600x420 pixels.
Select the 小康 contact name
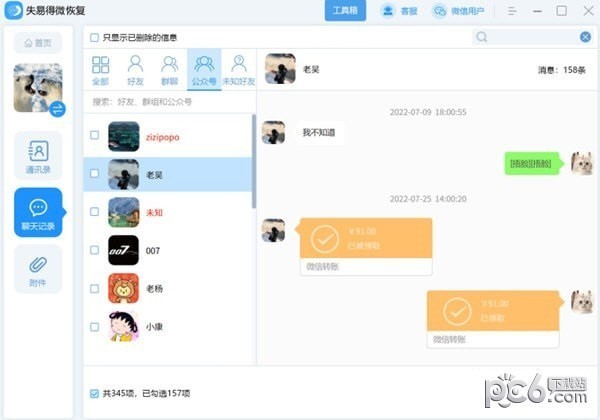point(154,327)
